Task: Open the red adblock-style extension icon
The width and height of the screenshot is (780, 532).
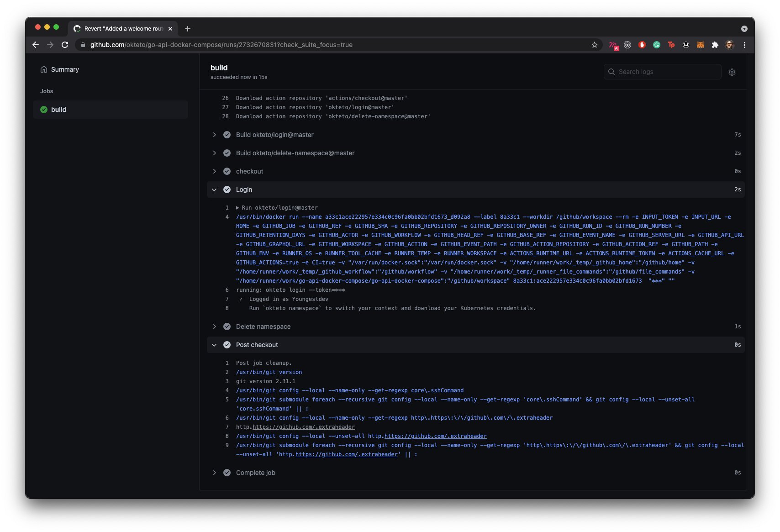Action: tap(642, 45)
